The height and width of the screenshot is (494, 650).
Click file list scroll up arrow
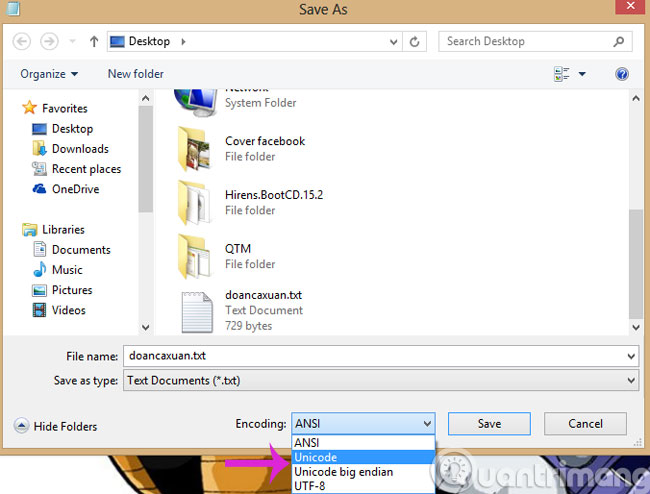pyautogui.click(x=635, y=99)
